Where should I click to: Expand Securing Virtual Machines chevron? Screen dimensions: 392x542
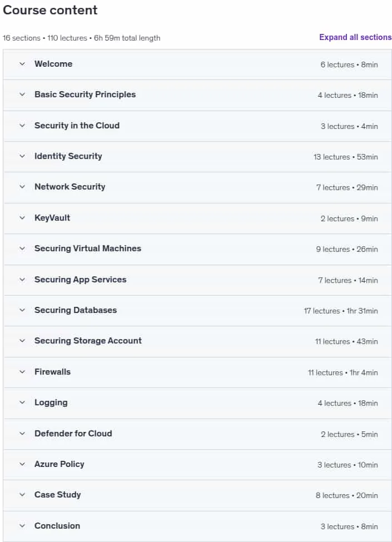(x=22, y=248)
